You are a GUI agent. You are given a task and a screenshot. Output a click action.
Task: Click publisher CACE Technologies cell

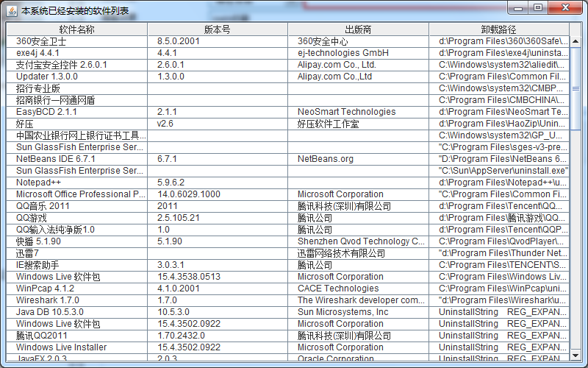point(358,289)
